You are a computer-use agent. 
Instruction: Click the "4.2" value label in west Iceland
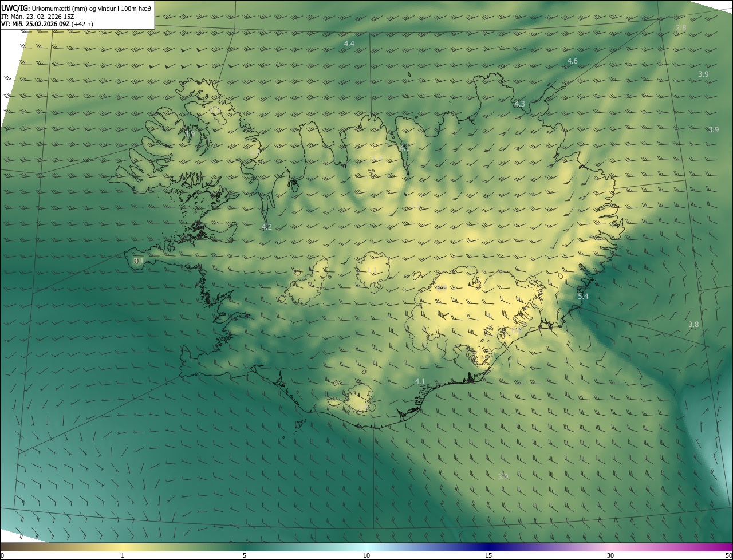(266, 227)
